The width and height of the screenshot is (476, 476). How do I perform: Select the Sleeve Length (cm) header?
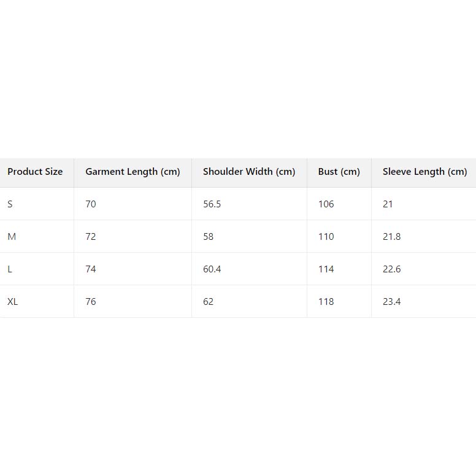tap(424, 172)
